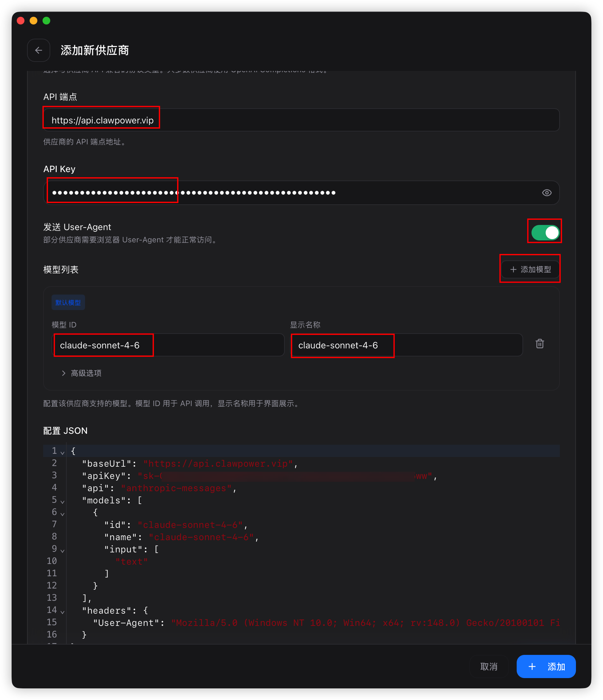Click the 模型列表 section heading
The image size is (603, 700).
tap(61, 269)
